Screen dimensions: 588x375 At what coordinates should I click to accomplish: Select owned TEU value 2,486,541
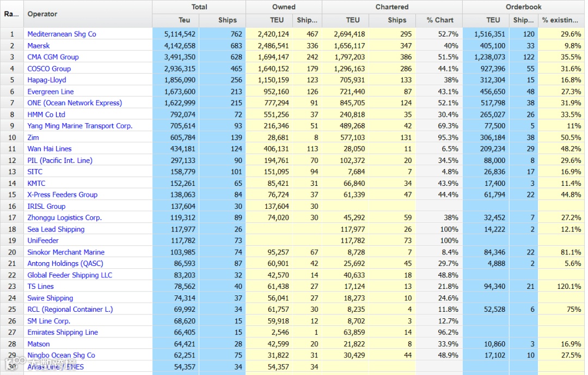pyautogui.click(x=273, y=46)
